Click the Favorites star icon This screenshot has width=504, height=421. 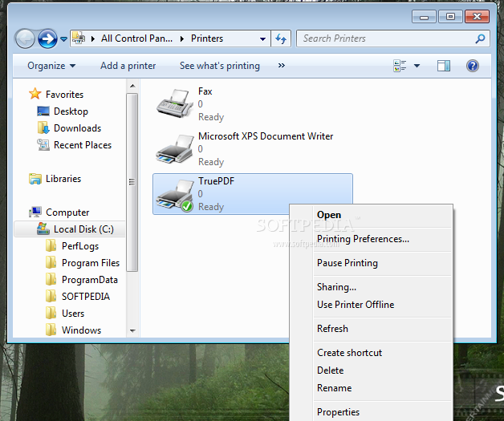pyautogui.click(x=35, y=94)
